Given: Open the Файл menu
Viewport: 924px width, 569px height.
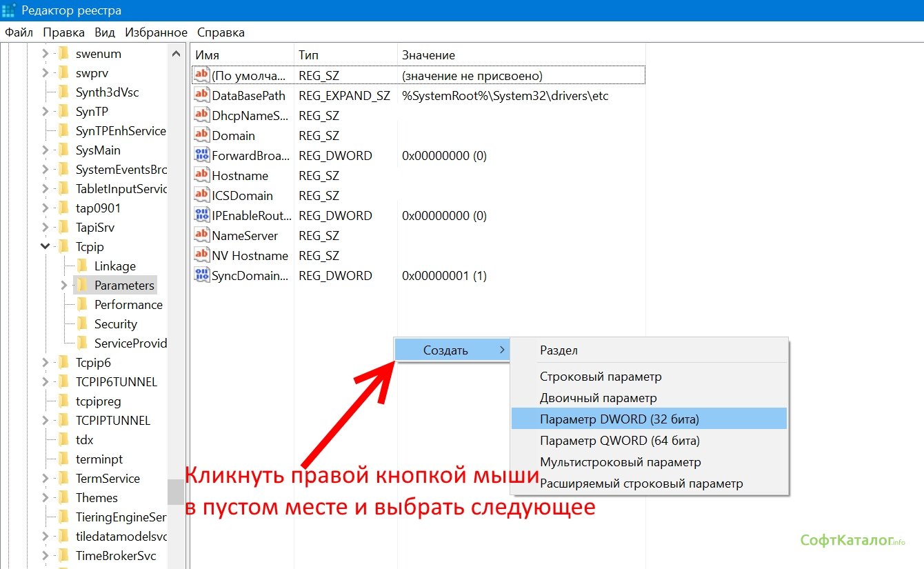Looking at the screenshot, I should [x=19, y=32].
